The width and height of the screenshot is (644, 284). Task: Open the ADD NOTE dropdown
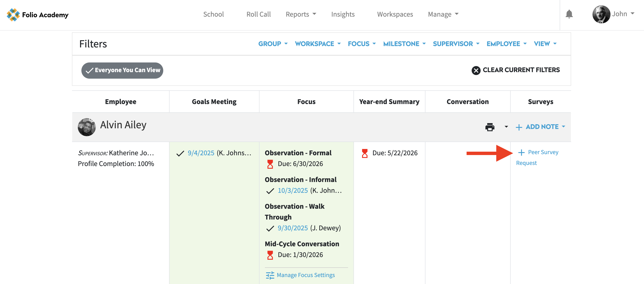[x=541, y=127]
